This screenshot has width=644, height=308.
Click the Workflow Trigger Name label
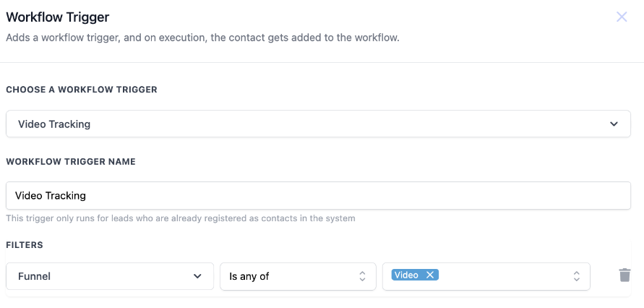click(x=71, y=161)
